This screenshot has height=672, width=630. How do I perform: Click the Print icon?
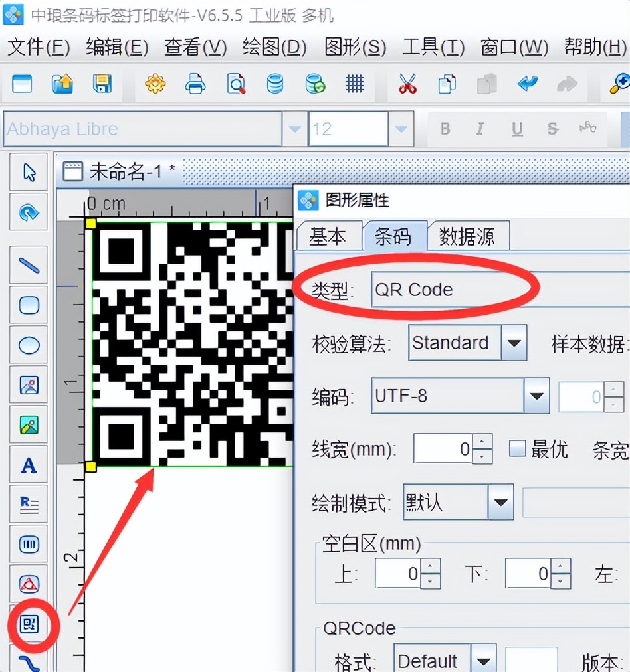click(195, 84)
